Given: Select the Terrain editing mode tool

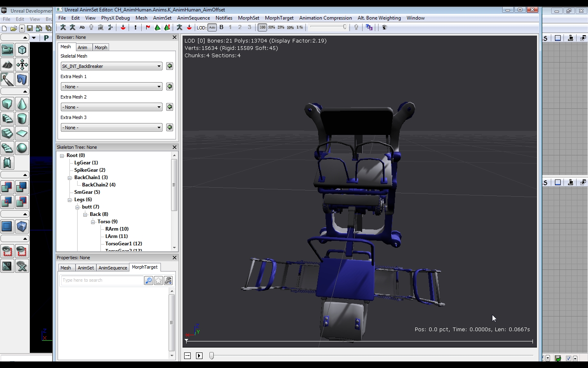Looking at the screenshot, I should click(7, 65).
